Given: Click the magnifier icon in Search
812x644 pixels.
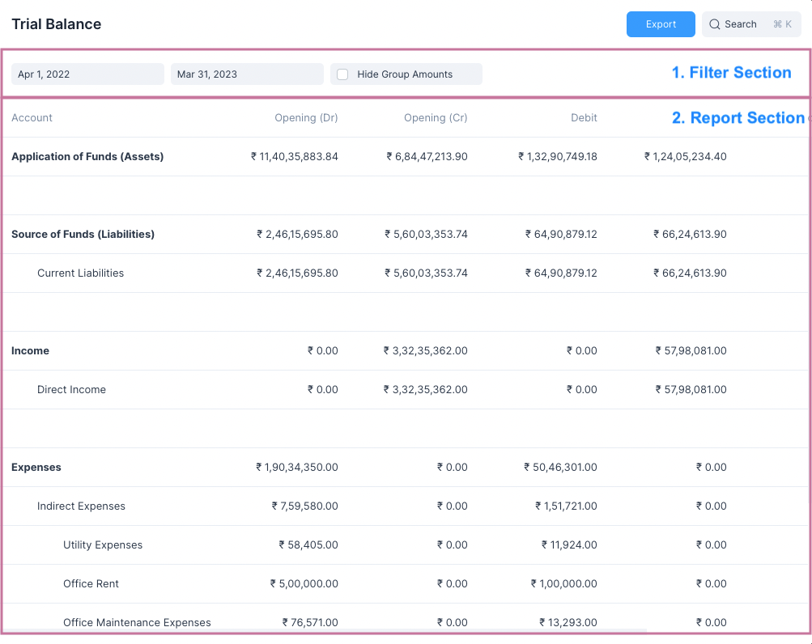Looking at the screenshot, I should pyautogui.click(x=715, y=24).
